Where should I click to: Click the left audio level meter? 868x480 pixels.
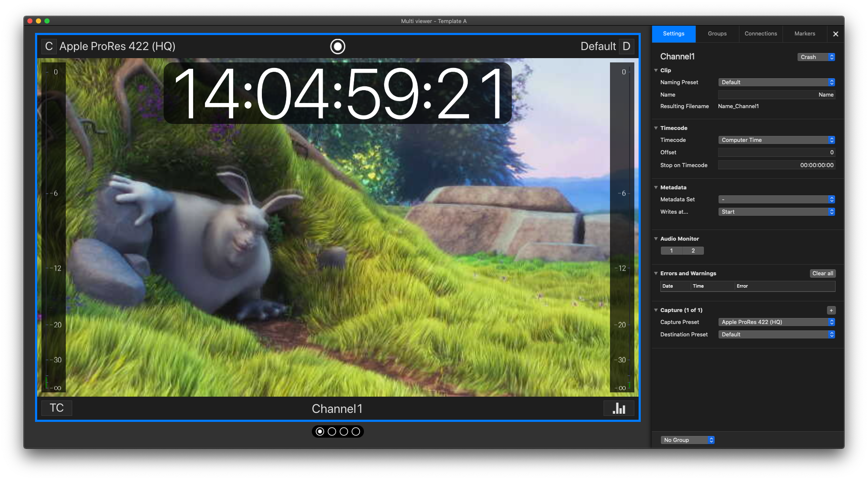coord(53,227)
